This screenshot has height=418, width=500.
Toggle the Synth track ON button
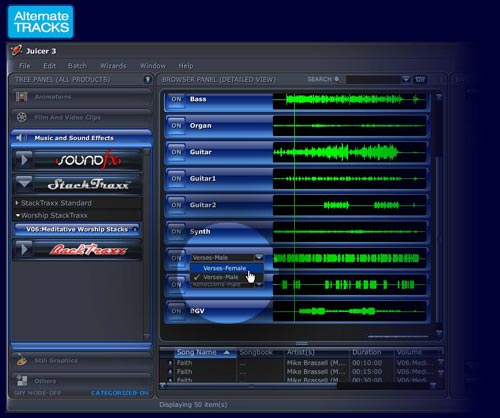(x=176, y=231)
